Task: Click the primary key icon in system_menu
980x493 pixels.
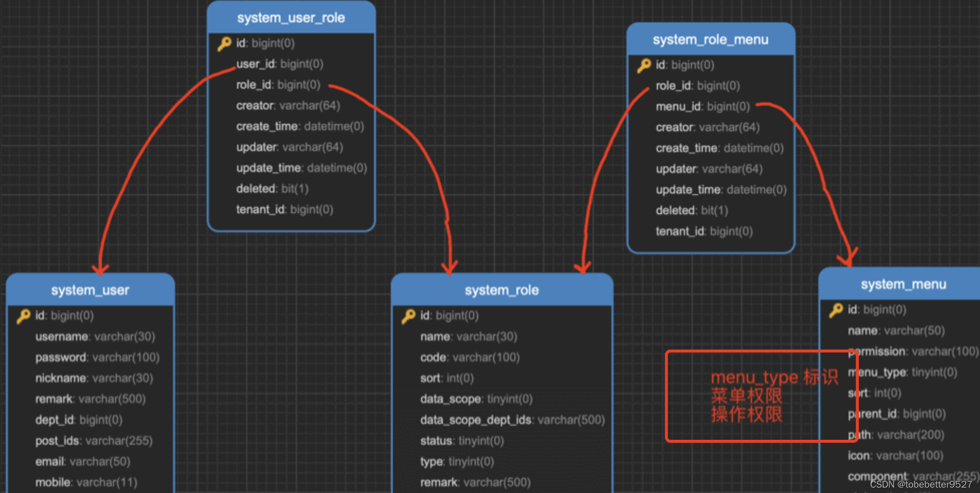Action: pos(836,310)
